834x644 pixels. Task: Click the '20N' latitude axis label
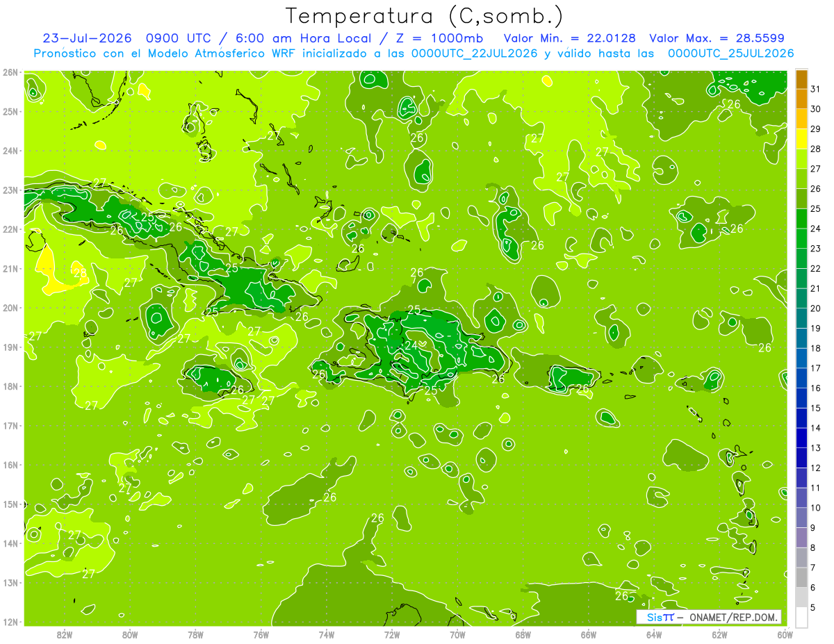[10, 308]
